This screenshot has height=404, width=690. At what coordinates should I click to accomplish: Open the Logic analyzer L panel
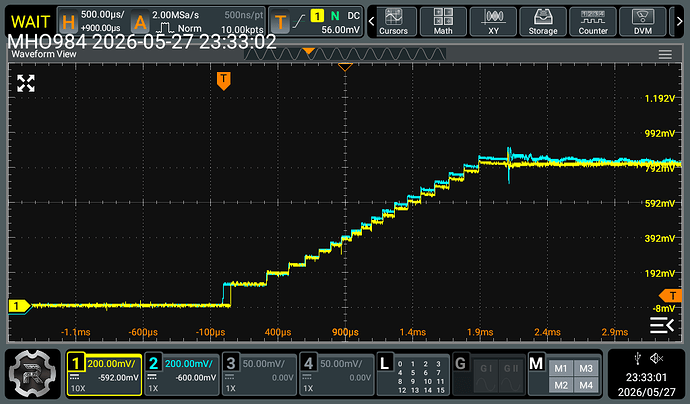click(413, 374)
